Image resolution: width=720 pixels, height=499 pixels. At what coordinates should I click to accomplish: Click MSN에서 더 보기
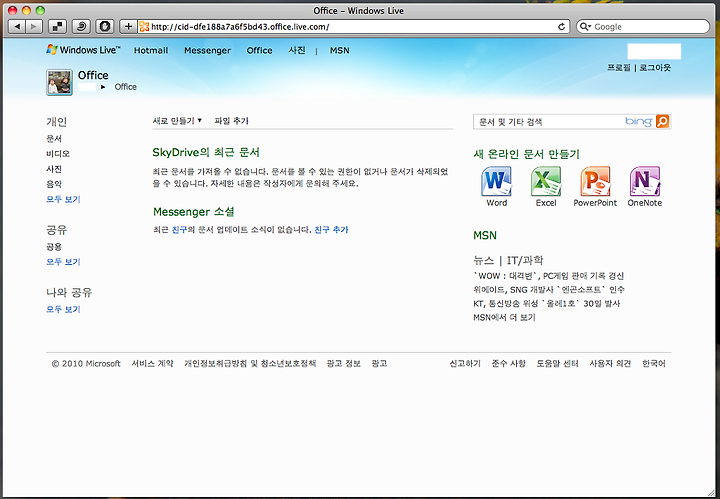pos(504,317)
